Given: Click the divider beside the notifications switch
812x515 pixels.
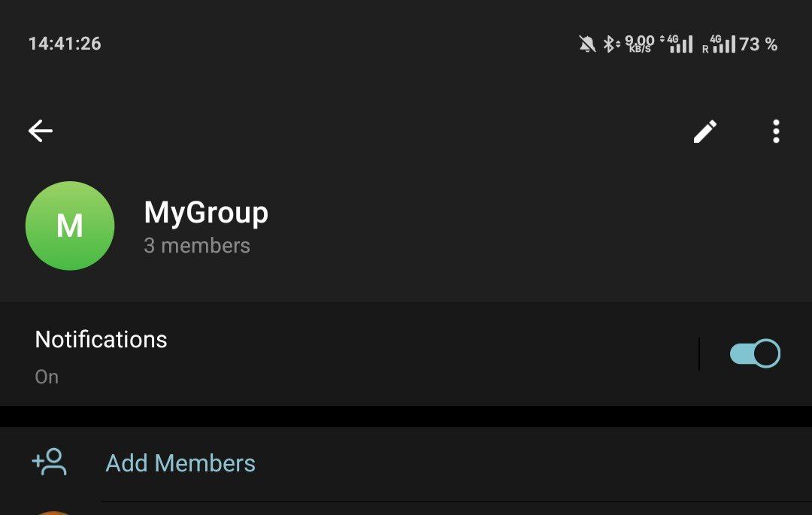Looking at the screenshot, I should tap(699, 354).
